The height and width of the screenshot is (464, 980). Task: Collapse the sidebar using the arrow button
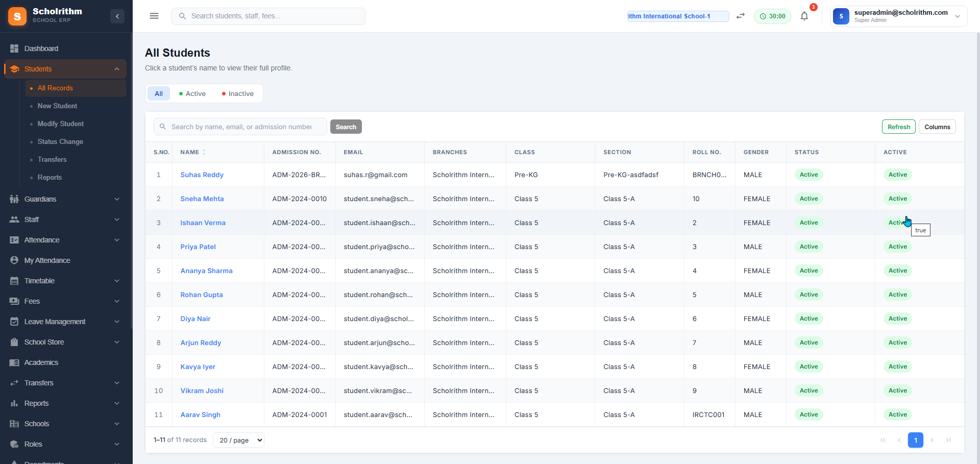(x=117, y=16)
